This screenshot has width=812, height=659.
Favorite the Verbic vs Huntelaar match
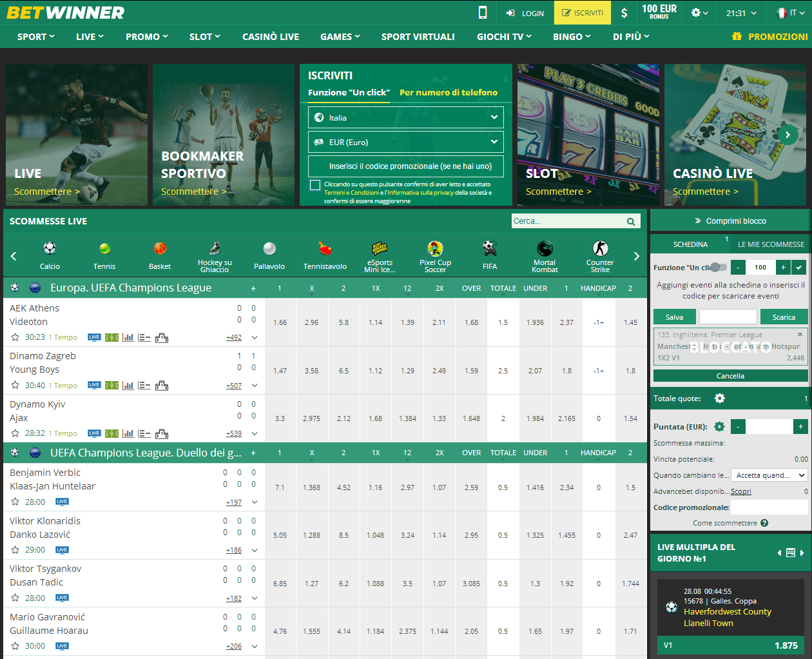tap(15, 502)
